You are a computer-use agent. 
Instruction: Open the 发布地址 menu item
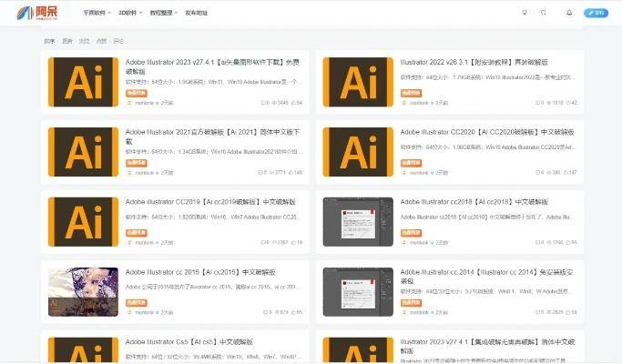point(197,13)
